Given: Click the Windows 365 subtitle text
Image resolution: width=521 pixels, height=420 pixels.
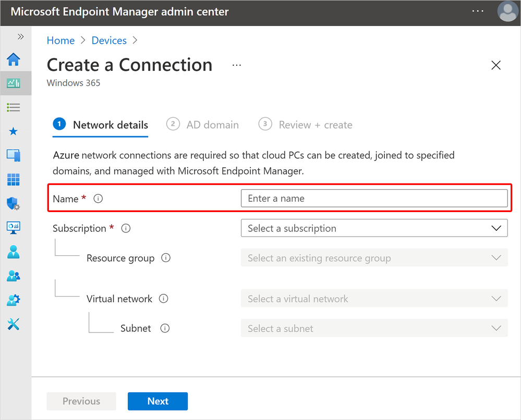Looking at the screenshot, I should click(74, 83).
